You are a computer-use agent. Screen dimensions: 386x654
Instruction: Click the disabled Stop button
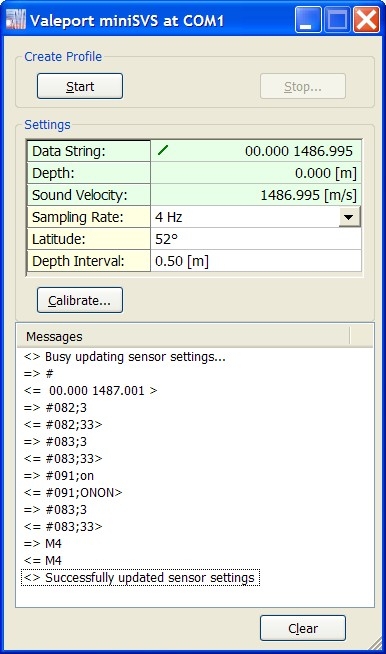(303, 86)
